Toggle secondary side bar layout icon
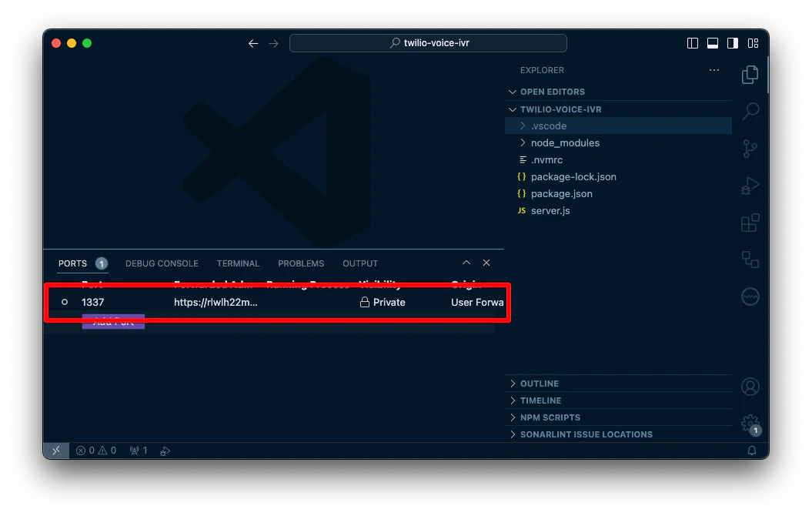Viewport: 812px width, 516px height. click(732, 43)
